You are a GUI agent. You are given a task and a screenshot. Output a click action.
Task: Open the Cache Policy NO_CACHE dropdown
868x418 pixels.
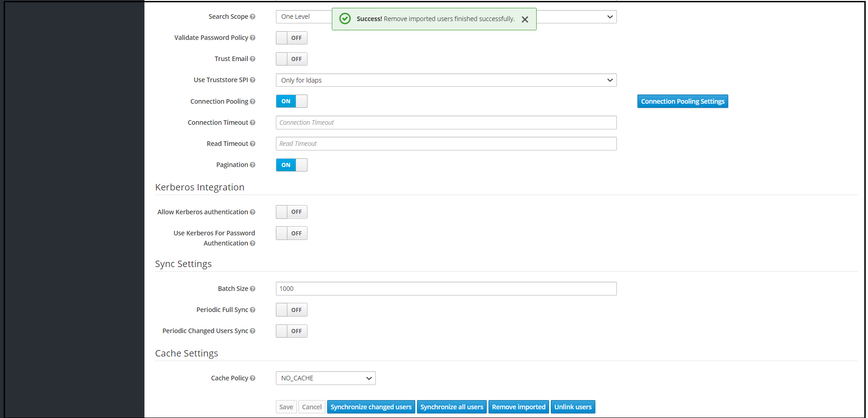click(x=325, y=378)
